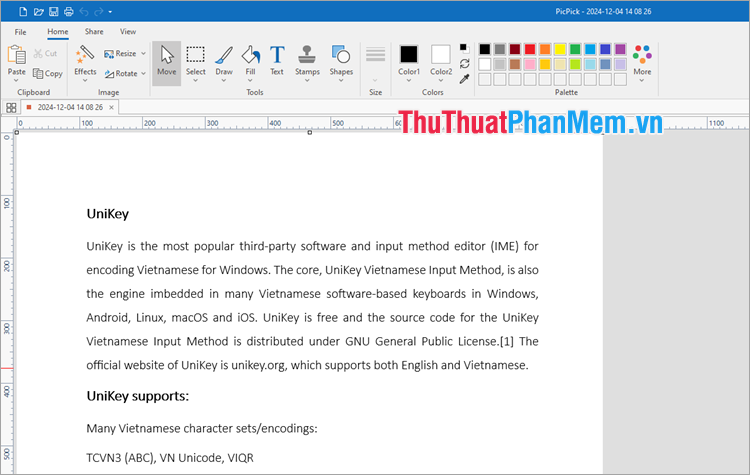Select the Stamps tool
This screenshot has width=750, height=475.
point(307,60)
